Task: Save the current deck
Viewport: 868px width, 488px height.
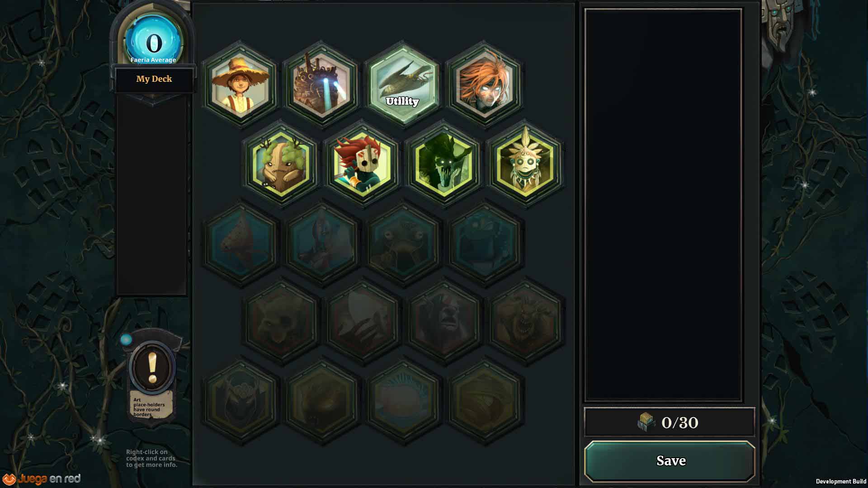Action: 670,461
